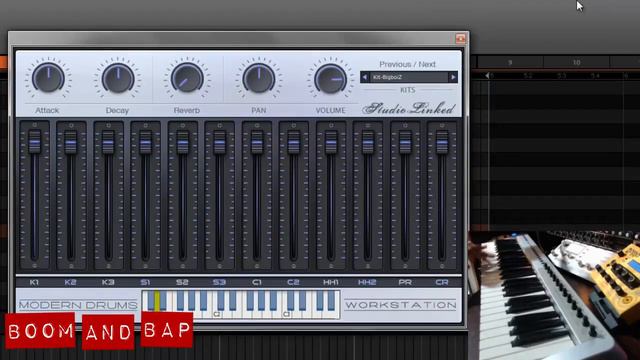Click bar 10 in the DAW timeline ruler
Viewport: 640px width, 360px height.
[576, 62]
